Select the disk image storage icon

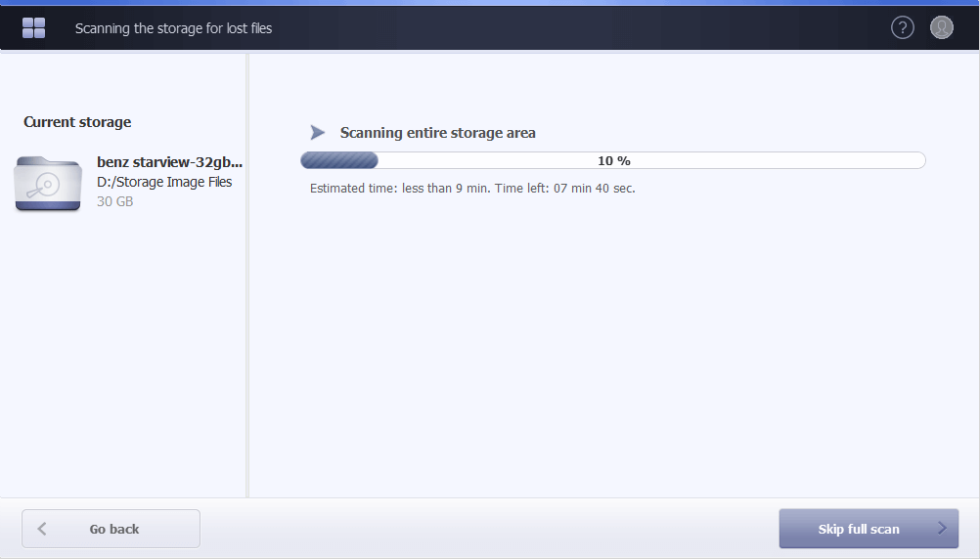48,183
